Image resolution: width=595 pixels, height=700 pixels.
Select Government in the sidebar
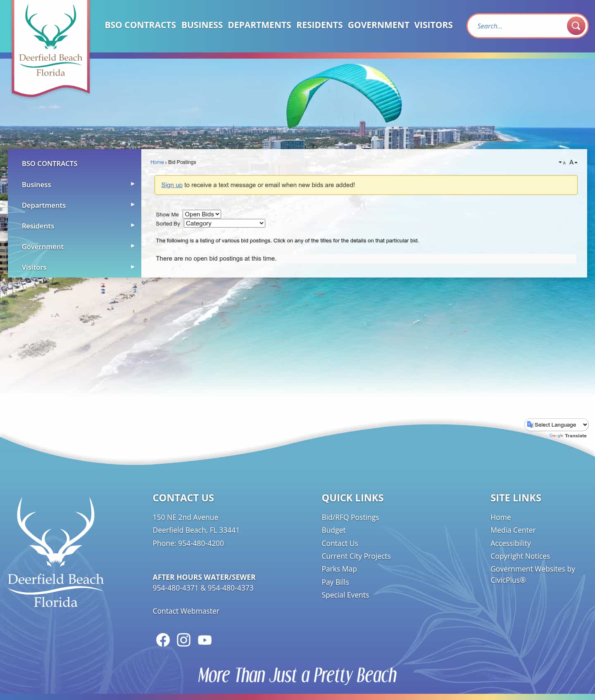click(x=43, y=247)
